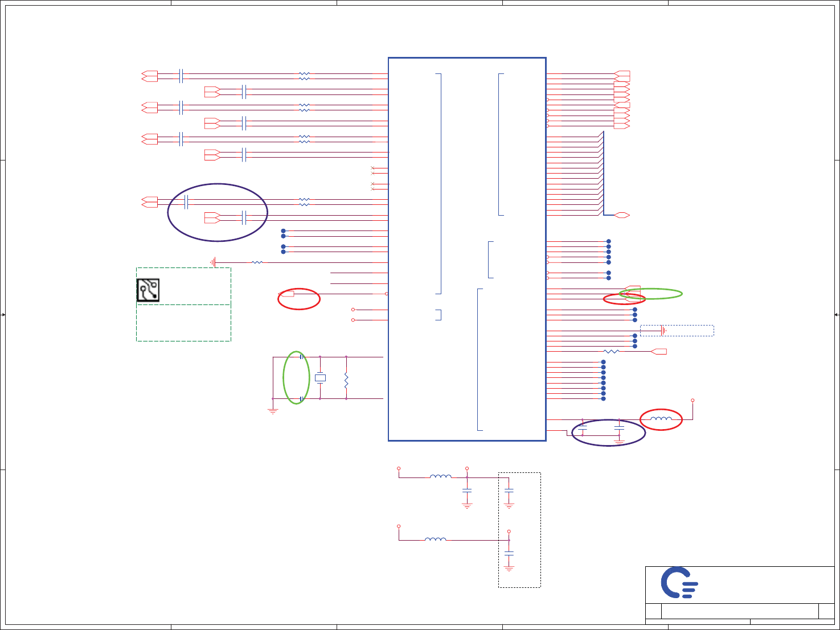Select the ground symbol below the crystal circuit
Viewport: 840px width, 630px height.
273,410
